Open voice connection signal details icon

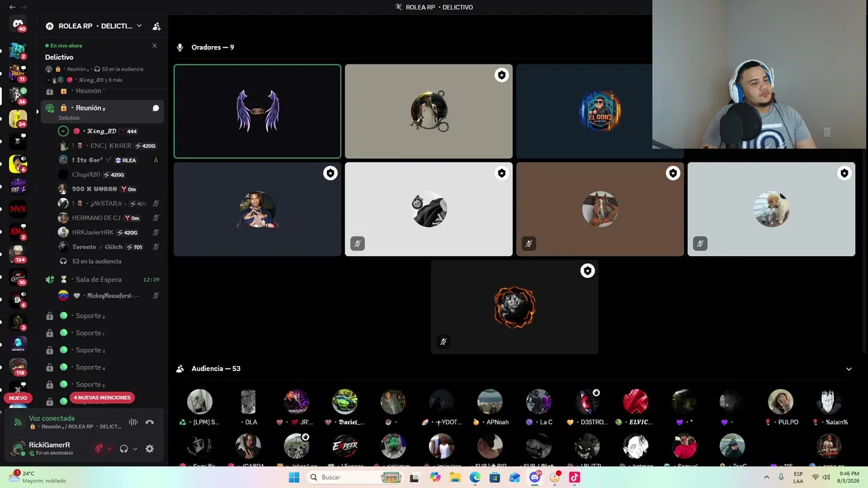pyautogui.click(x=18, y=422)
